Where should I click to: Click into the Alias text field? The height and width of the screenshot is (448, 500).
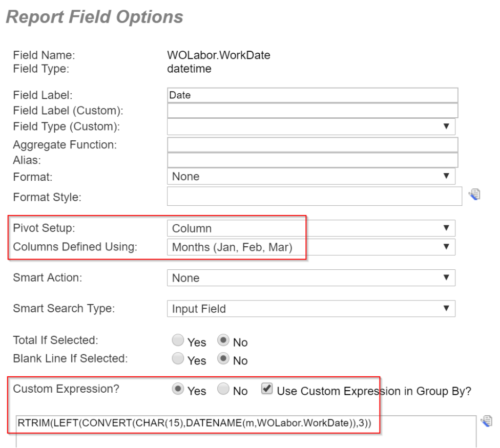pos(312,160)
